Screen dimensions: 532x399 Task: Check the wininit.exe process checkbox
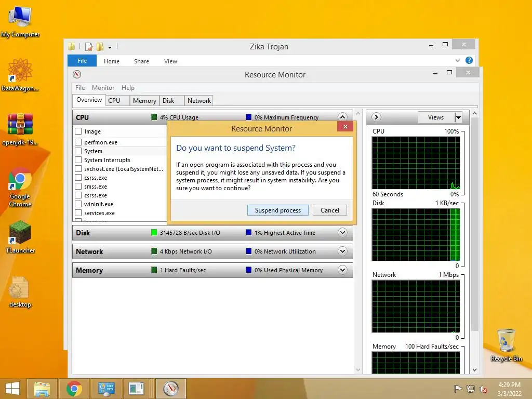[x=78, y=204]
